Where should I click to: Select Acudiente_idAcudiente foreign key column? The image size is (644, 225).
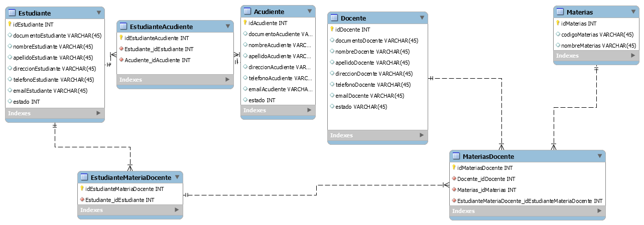[157, 60]
